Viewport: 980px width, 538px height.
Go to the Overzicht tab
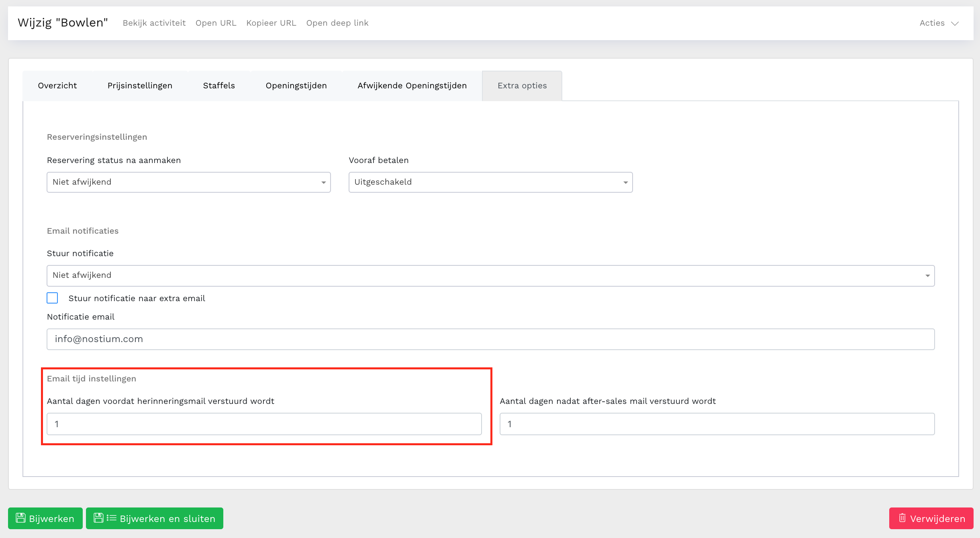57,86
